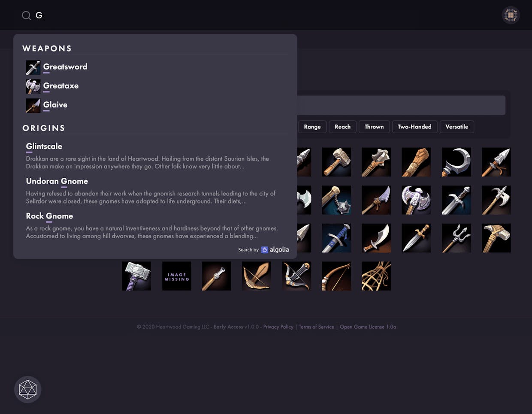Select the gold-hilted dagger tile
532x414 pixels.
click(416, 238)
